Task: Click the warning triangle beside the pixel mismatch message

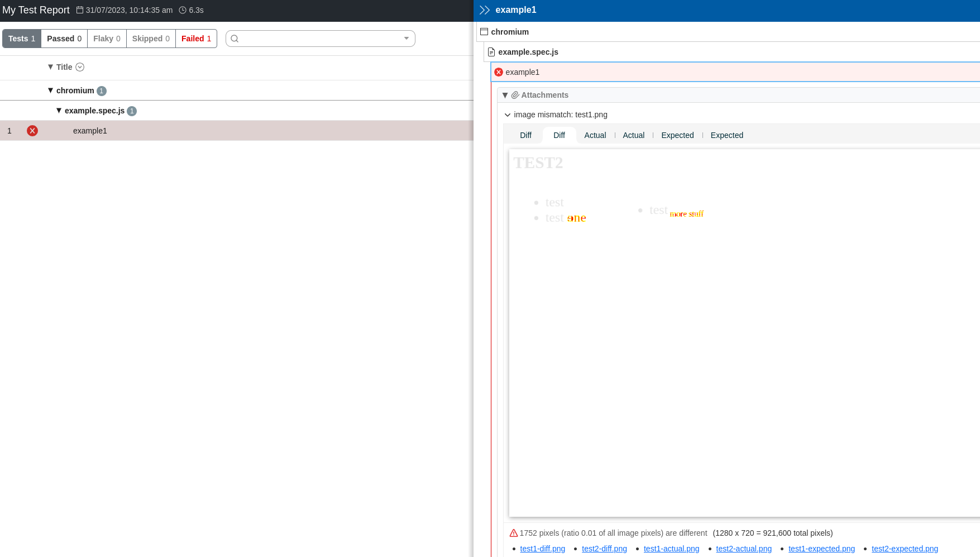Action: pos(513,533)
